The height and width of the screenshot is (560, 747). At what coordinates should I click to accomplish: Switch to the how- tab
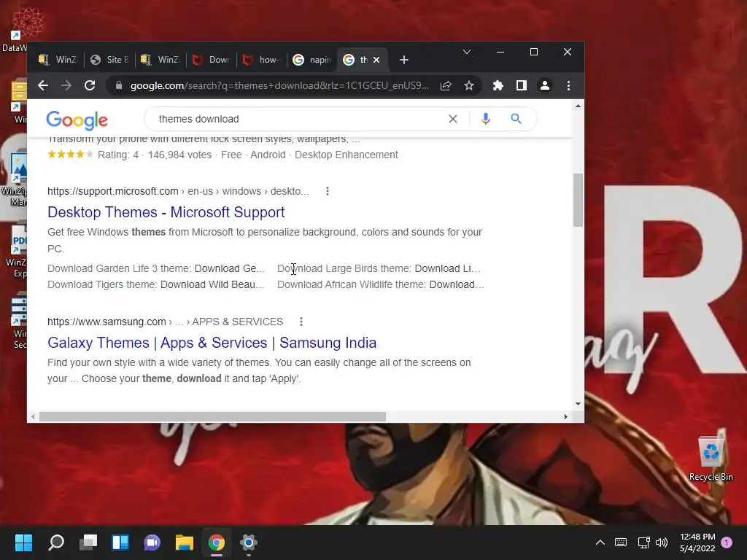(262, 60)
